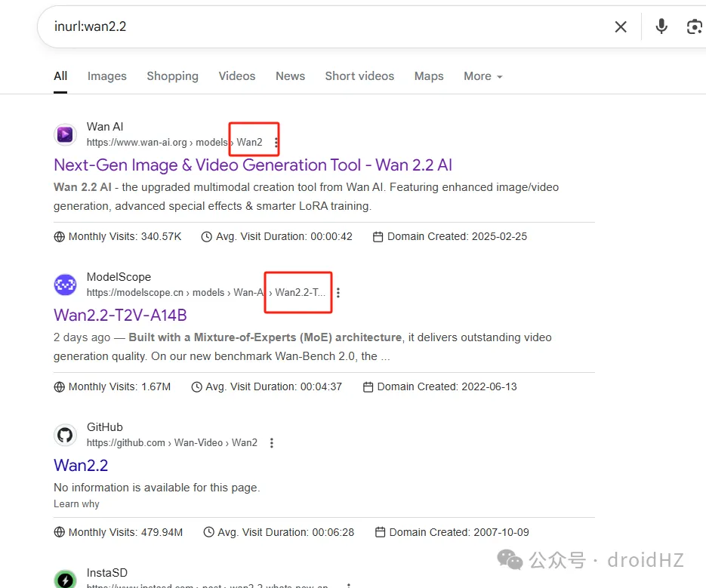Image resolution: width=706 pixels, height=588 pixels.
Task: Click the Learn why link
Action: click(76, 503)
